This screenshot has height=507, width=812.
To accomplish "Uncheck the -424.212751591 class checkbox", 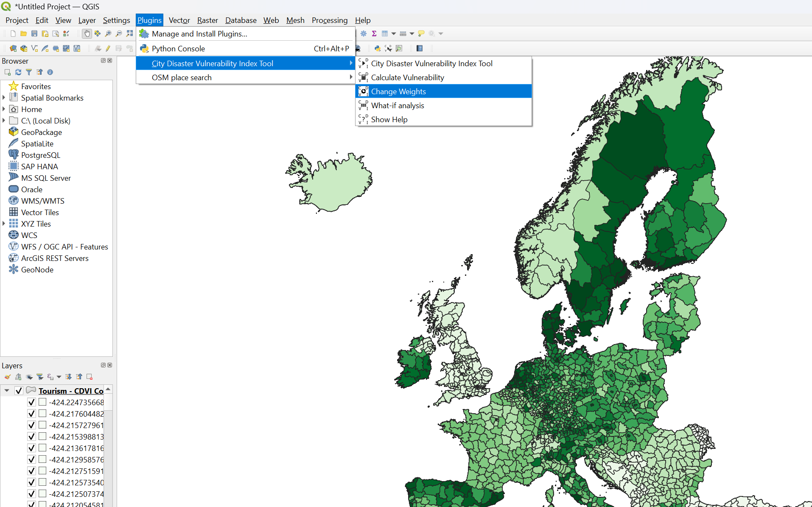I will [31, 471].
